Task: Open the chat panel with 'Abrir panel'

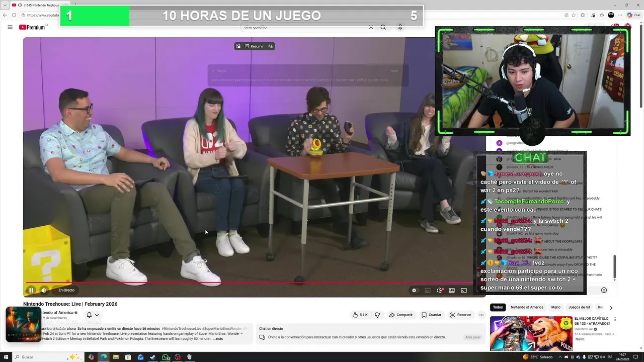Action: pyautogui.click(x=473, y=337)
